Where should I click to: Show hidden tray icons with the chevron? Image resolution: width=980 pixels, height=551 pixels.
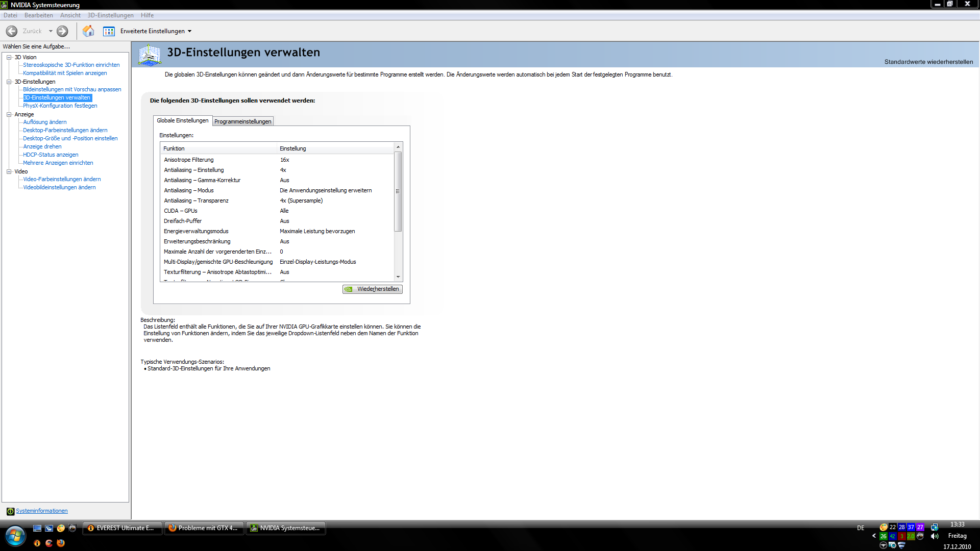coord(874,536)
